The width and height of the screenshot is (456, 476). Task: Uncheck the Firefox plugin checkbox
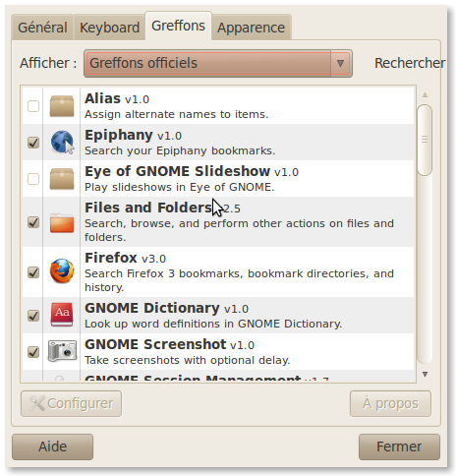click(x=33, y=272)
